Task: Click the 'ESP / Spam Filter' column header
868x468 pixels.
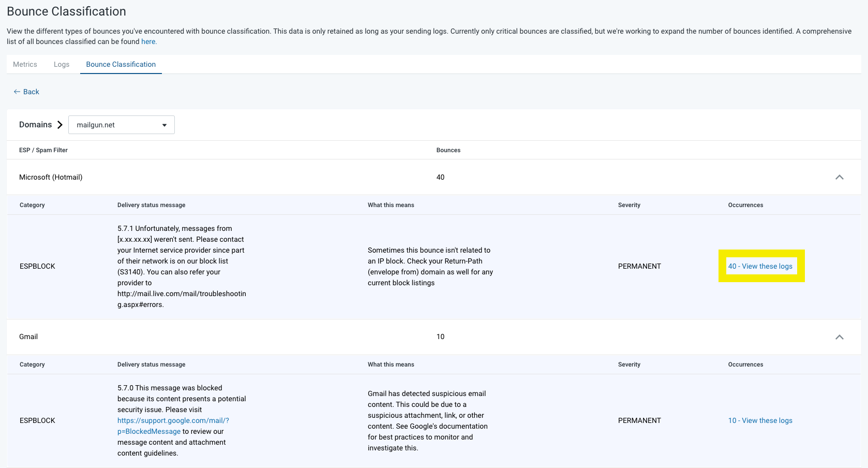Action: click(43, 150)
